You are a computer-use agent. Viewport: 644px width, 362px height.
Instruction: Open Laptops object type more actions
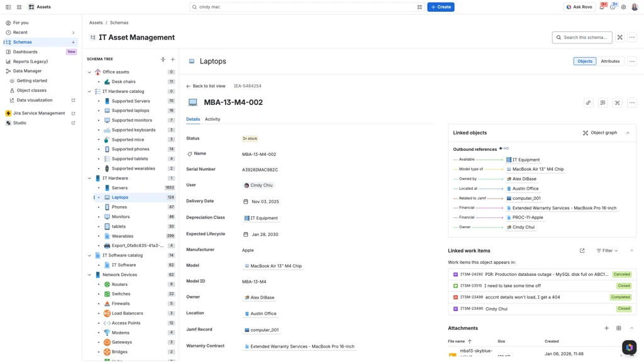pyautogui.click(x=632, y=61)
